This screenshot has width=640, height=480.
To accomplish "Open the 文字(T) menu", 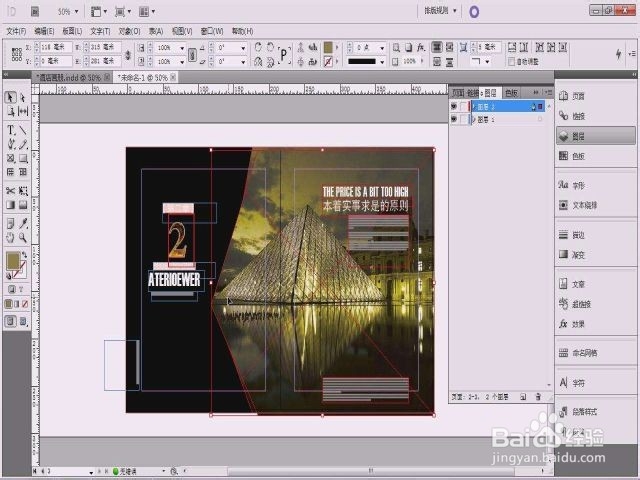I will click(100, 31).
